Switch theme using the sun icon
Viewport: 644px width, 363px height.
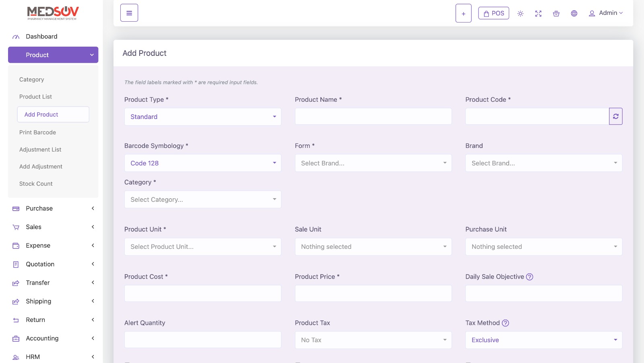[x=520, y=14]
